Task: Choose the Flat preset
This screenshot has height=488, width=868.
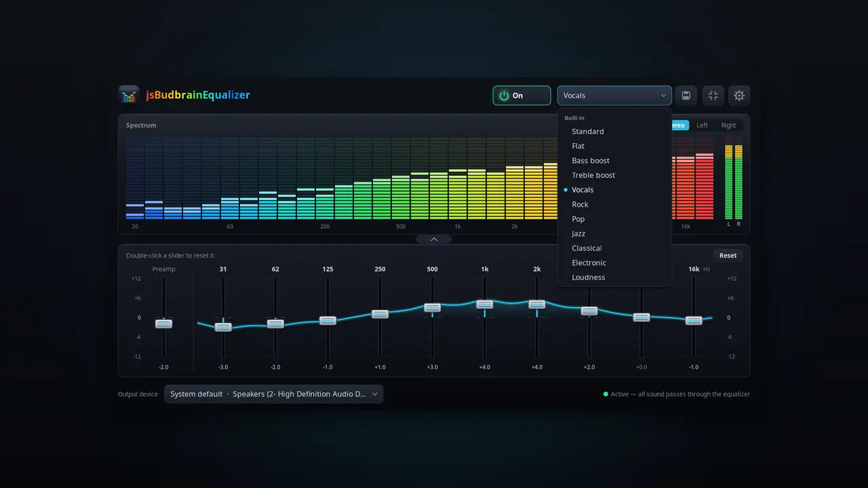Action: 614,146
